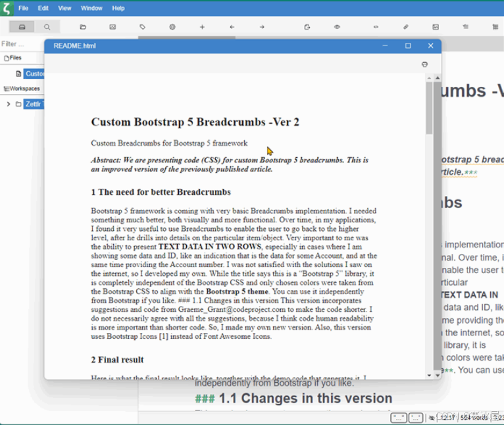Open the Help menu
Viewport: 504px width, 425px height.
pos(118,9)
